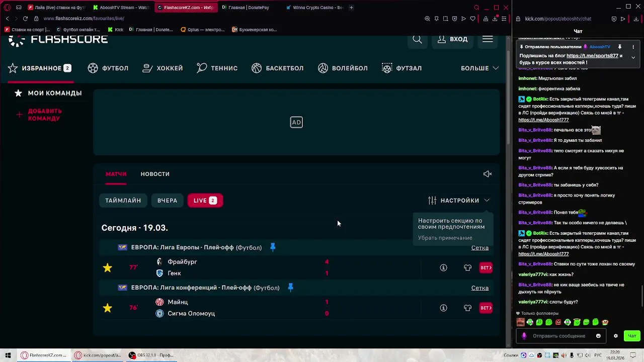Click the BET button on Mainz row
644x362 pixels.
point(486,308)
